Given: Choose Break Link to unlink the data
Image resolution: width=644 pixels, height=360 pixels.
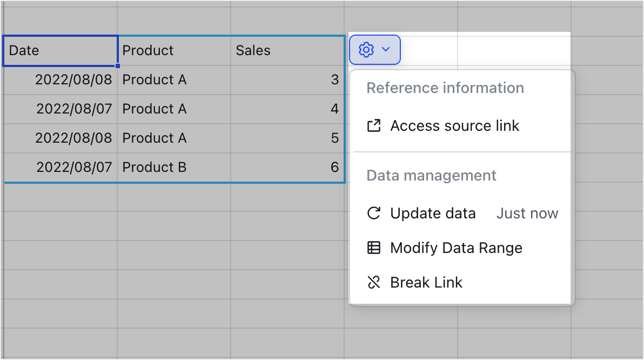Looking at the screenshot, I should point(426,282).
